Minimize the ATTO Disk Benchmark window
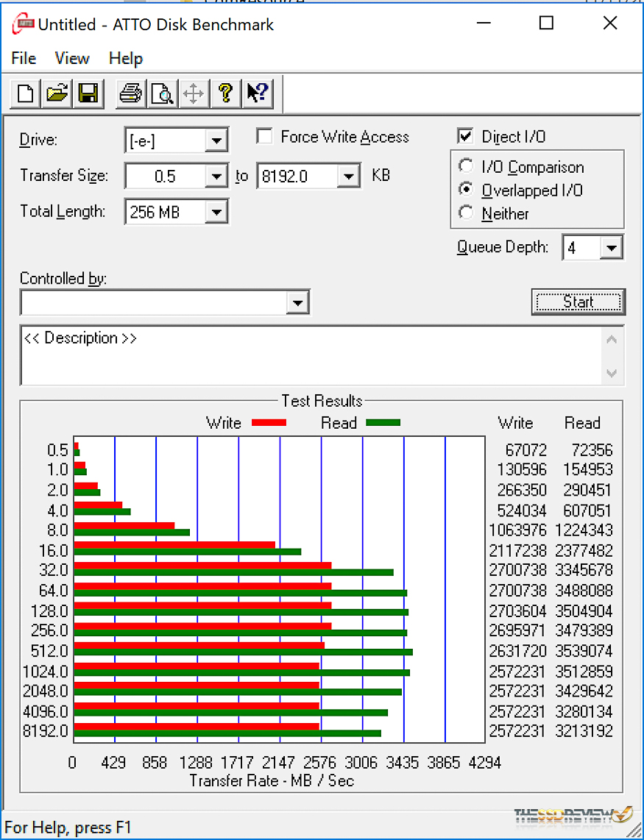This screenshot has height=840, width=644. pos(482,23)
